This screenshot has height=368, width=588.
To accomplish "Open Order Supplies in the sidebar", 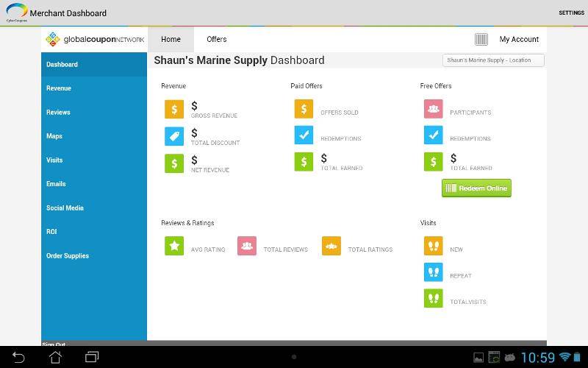I will tap(94, 255).
